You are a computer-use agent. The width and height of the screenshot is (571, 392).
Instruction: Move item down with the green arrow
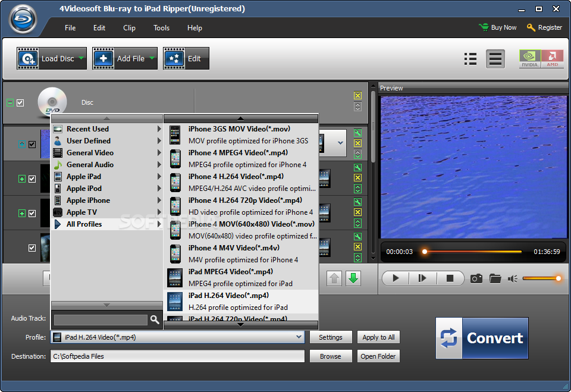pos(353,279)
